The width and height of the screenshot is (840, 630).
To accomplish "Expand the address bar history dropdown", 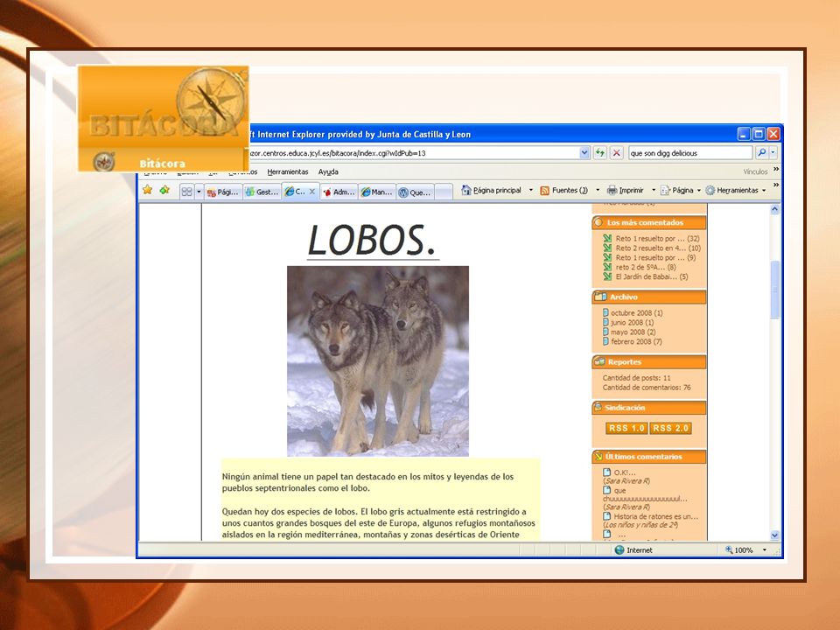I will coord(584,153).
